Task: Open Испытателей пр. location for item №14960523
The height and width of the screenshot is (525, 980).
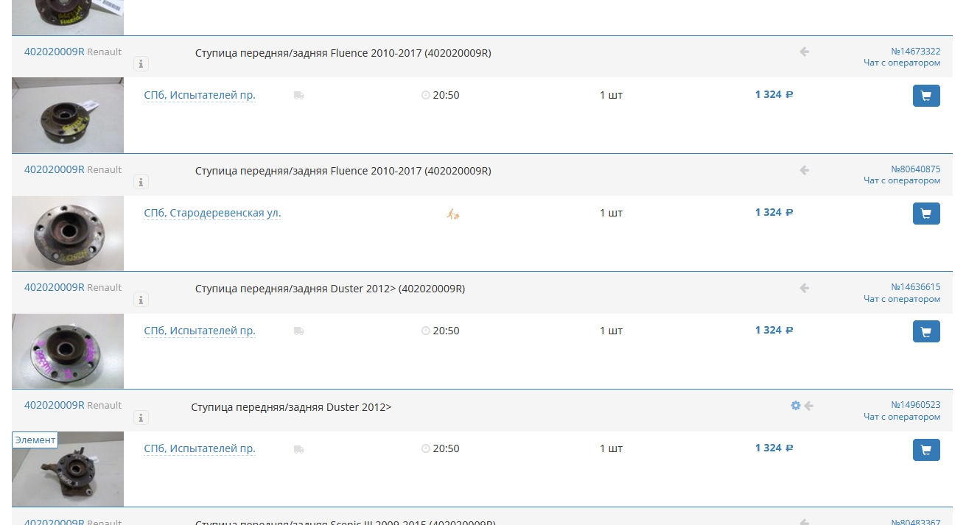Action: click(200, 448)
